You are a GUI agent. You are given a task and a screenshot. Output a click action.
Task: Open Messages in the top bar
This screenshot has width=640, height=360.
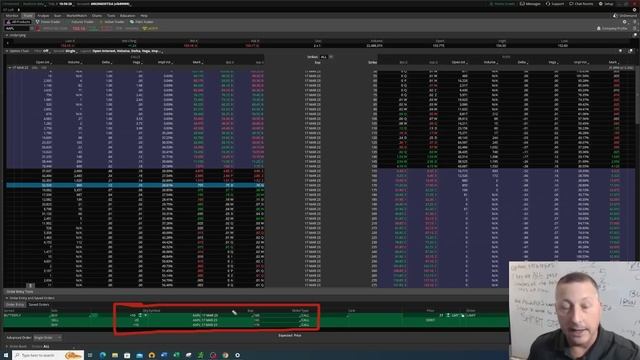pos(530,4)
